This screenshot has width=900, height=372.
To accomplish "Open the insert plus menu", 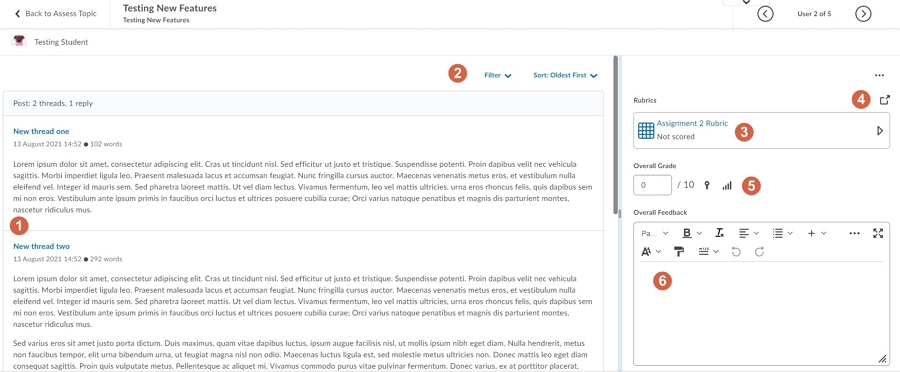I will [x=817, y=233].
